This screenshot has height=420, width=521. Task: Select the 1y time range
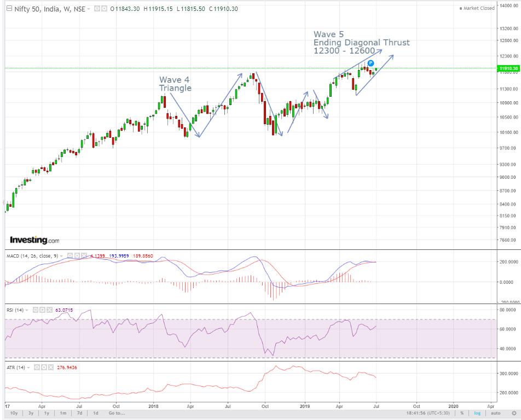click(47, 413)
